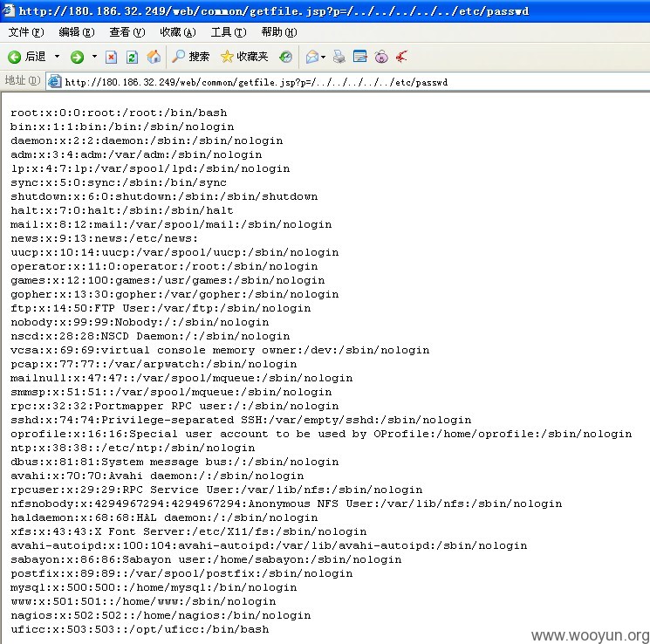Click the halt:x:7:0 line
Viewport: 650px width, 644px height.
[122, 210]
